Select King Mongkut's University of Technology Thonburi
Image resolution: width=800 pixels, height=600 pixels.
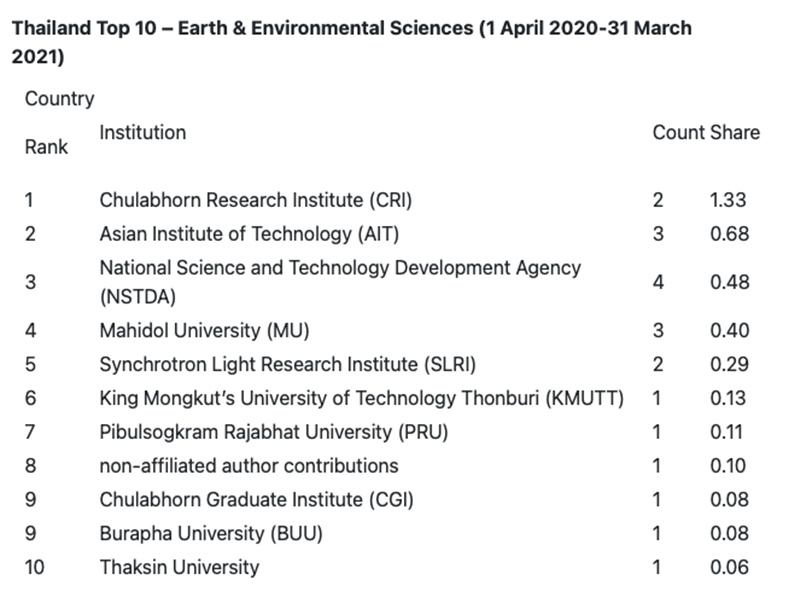pyautogui.click(x=361, y=398)
